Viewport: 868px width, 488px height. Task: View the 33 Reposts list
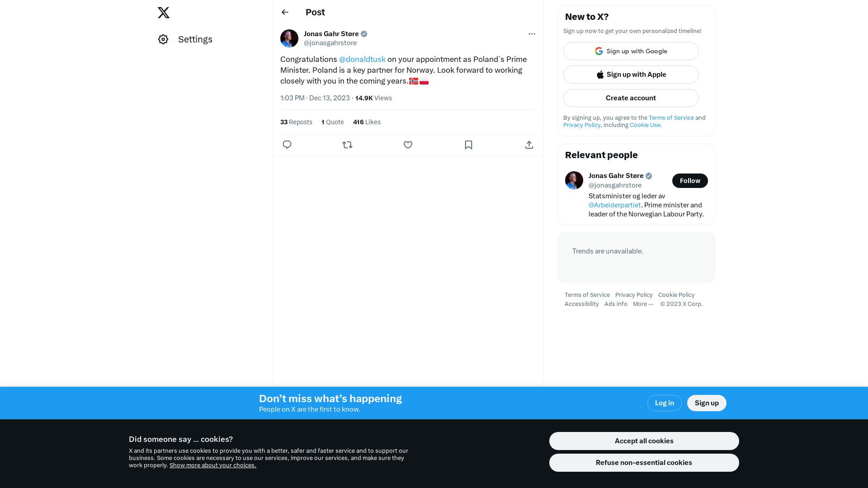pyautogui.click(x=296, y=122)
